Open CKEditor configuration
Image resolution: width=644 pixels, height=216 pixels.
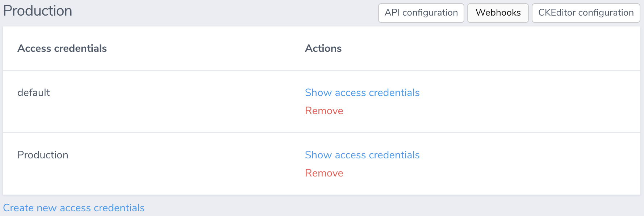click(x=586, y=13)
